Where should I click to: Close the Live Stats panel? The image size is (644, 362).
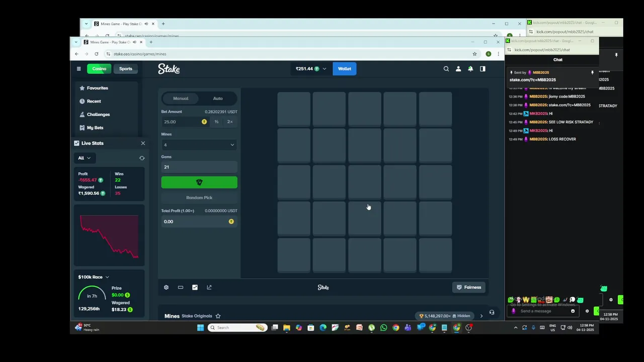[x=143, y=143]
